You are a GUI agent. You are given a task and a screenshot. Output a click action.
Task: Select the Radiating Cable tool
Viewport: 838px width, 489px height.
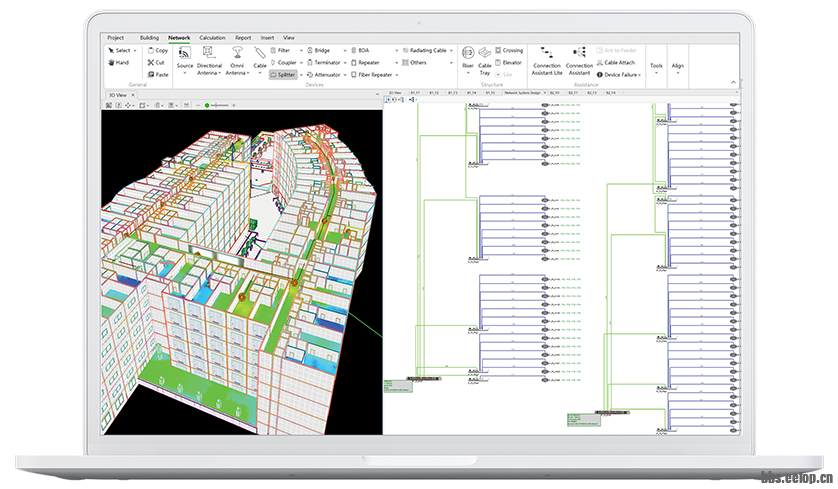[x=425, y=50]
